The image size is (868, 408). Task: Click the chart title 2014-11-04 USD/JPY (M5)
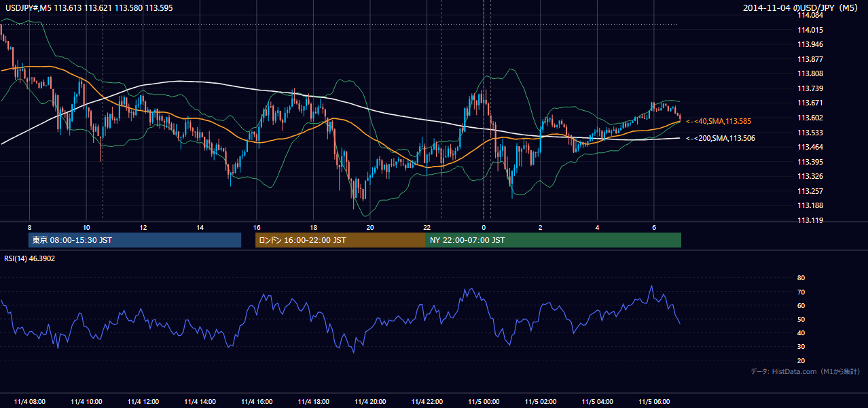coord(801,8)
